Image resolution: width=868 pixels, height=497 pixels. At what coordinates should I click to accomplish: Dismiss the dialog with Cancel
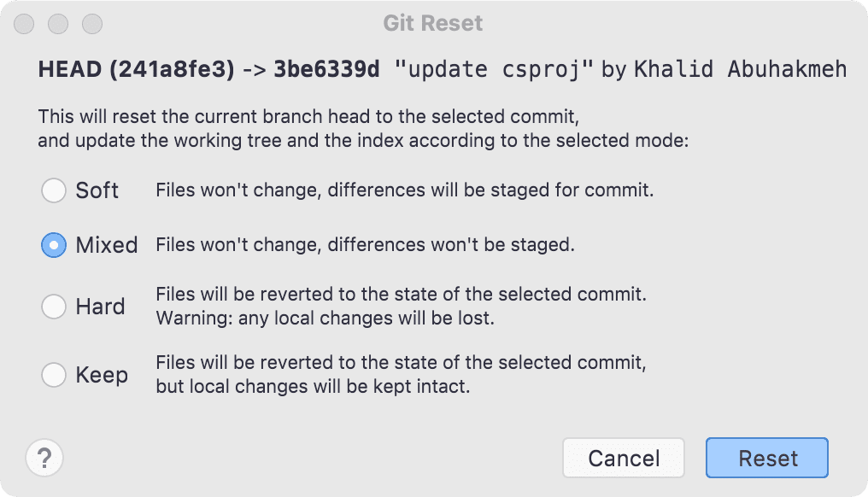click(x=624, y=458)
